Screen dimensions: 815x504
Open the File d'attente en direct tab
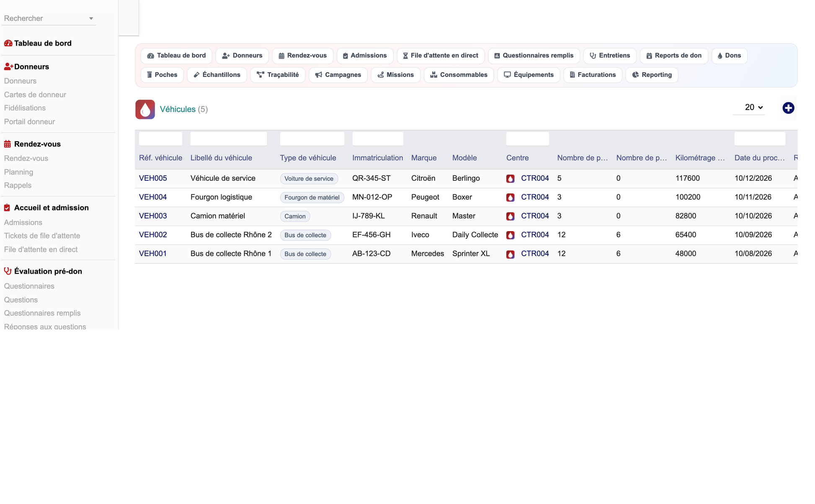click(x=441, y=56)
